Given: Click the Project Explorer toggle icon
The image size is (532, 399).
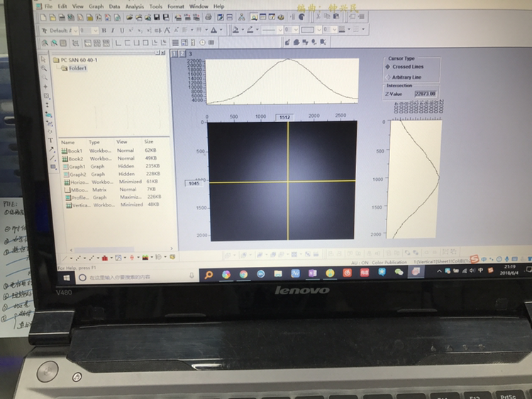Looking at the screenshot, I should 254,17.
